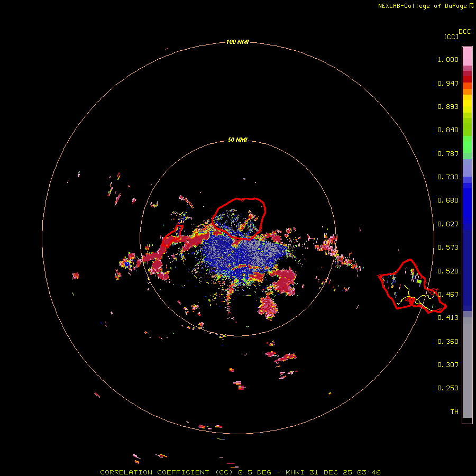The width and height of the screenshot is (476, 476).
Task: Click the 0.573 scale value
Action: point(448,248)
